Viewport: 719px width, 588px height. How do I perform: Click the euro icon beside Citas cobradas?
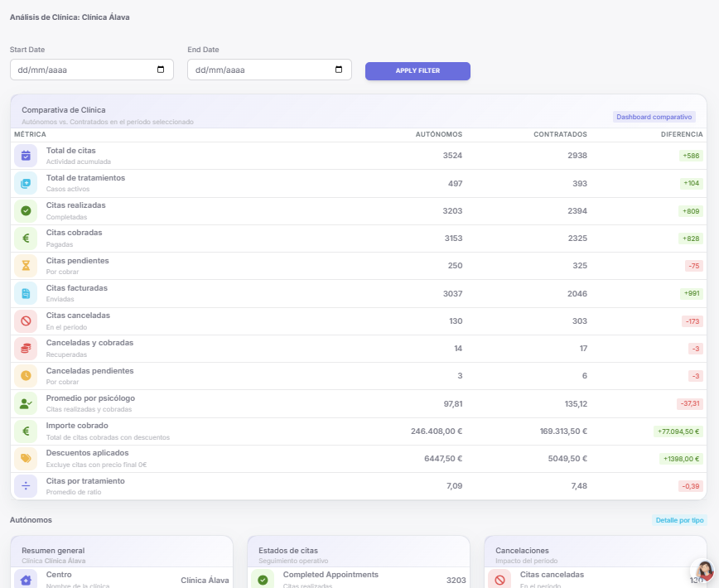coord(26,239)
